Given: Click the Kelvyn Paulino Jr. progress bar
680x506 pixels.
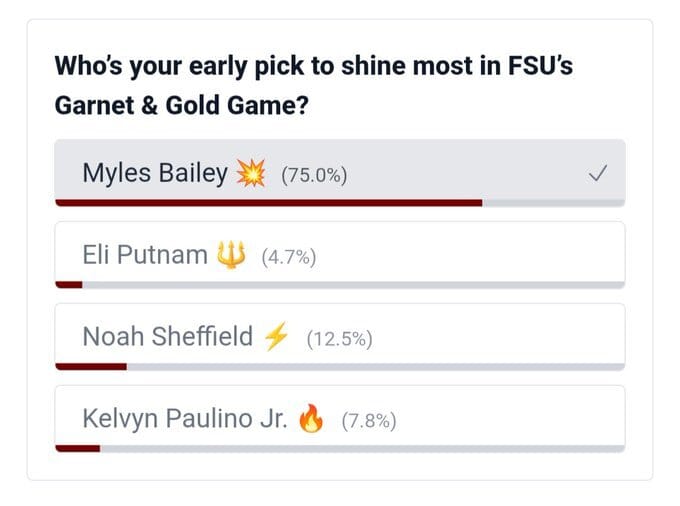Looking at the screenshot, I should (x=340, y=449).
